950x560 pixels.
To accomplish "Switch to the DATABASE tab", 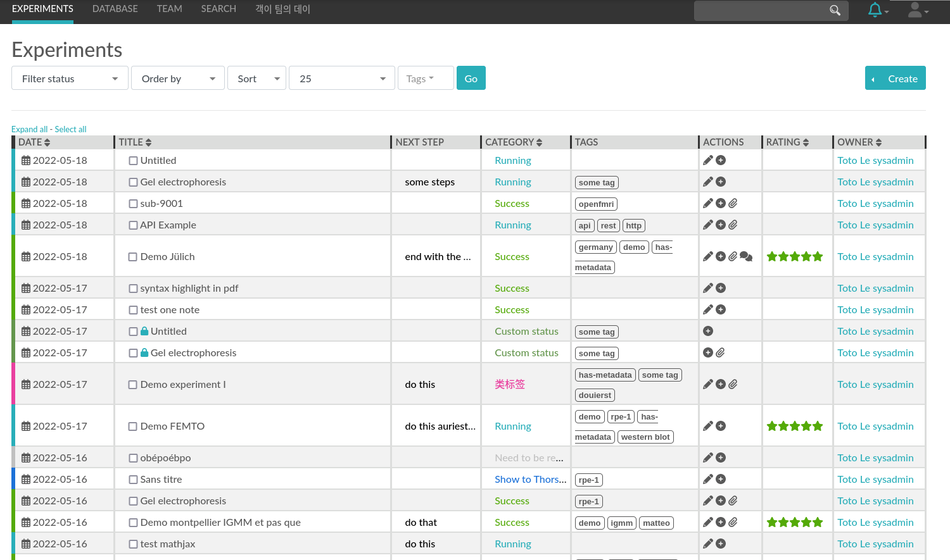I will [x=115, y=9].
